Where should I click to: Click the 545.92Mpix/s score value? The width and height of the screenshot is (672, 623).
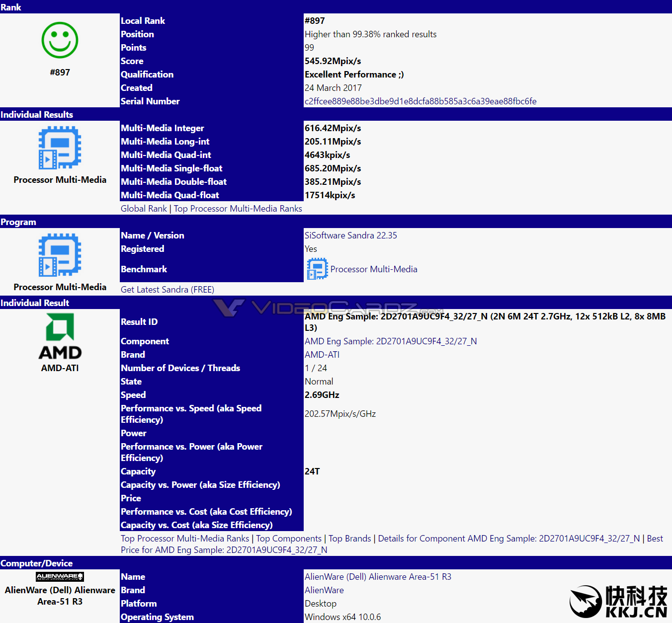click(x=333, y=61)
